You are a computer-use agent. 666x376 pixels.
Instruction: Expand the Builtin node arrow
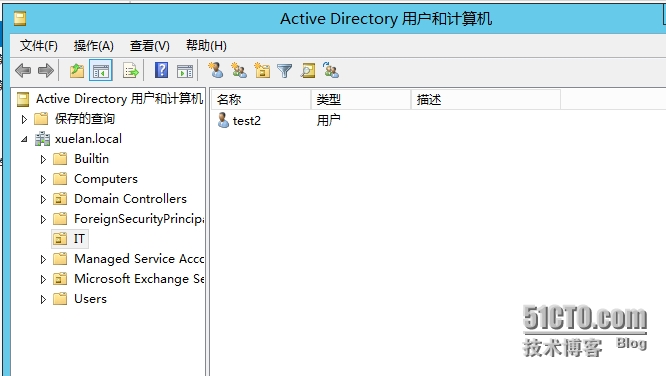click(43, 159)
